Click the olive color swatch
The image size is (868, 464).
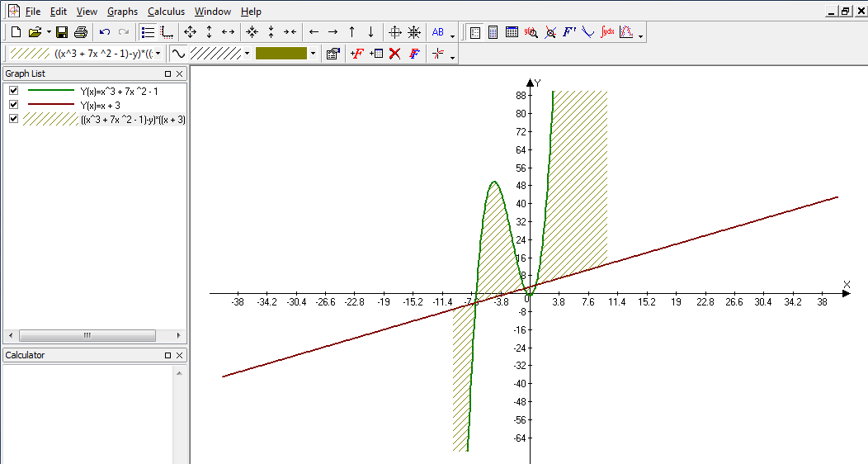pyautogui.click(x=281, y=54)
